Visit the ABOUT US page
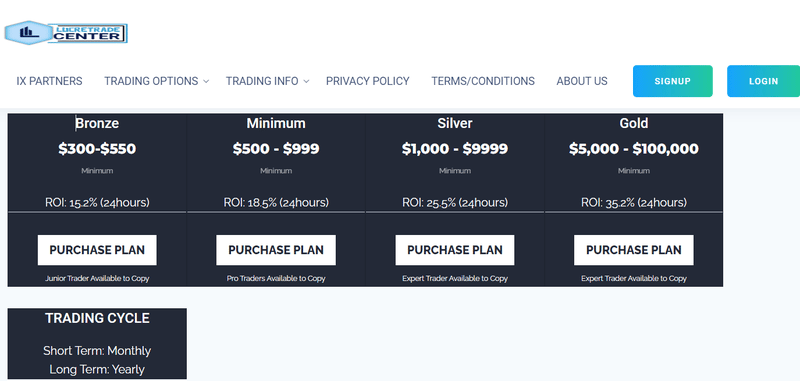The width and height of the screenshot is (800, 381). pyautogui.click(x=582, y=81)
